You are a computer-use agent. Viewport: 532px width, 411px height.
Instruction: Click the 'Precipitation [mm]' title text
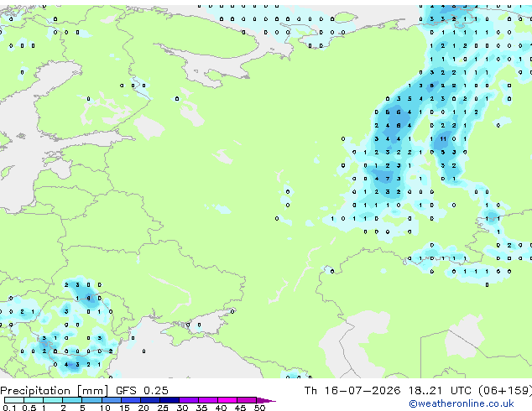coord(54,391)
